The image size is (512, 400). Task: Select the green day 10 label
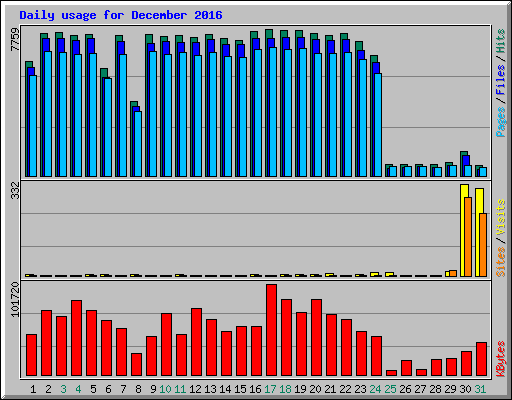(x=165, y=389)
